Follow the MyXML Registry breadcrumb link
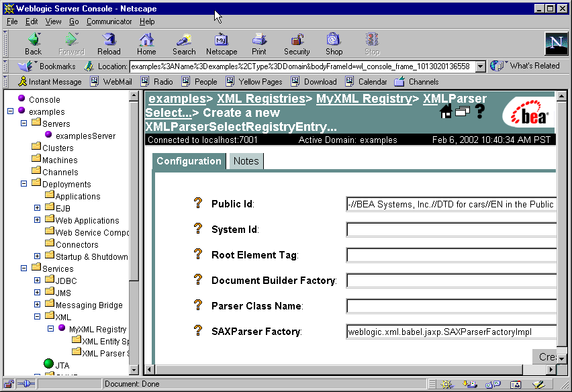 (364, 99)
